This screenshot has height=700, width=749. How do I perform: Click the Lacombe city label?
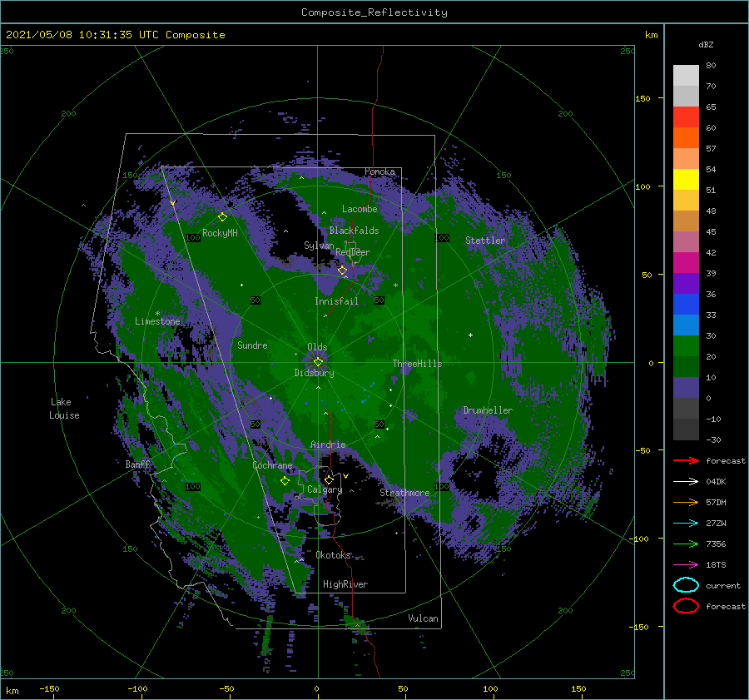coord(360,209)
